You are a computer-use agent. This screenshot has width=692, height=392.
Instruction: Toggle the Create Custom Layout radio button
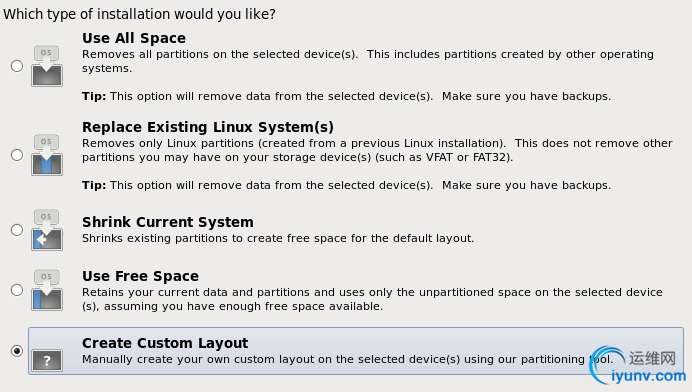point(17,351)
